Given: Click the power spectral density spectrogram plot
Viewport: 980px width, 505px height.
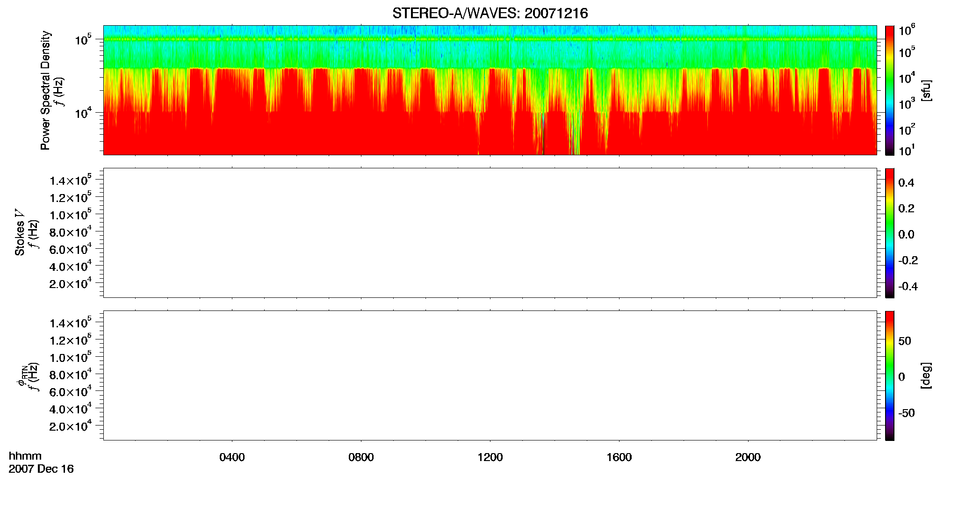Looking at the screenshot, I should 490,90.
